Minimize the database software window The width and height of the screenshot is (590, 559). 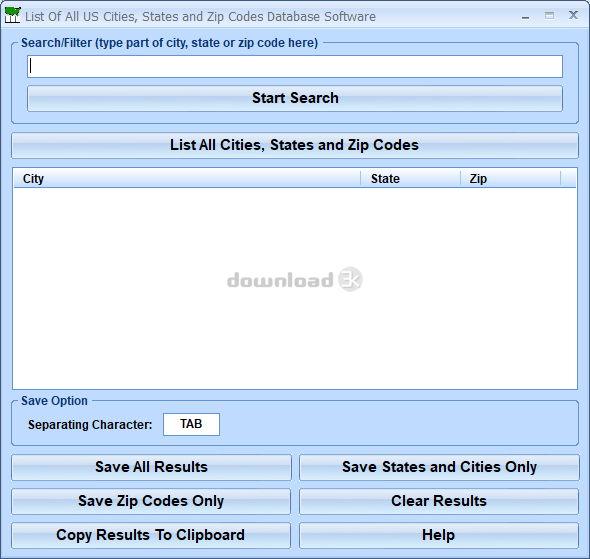click(x=526, y=16)
